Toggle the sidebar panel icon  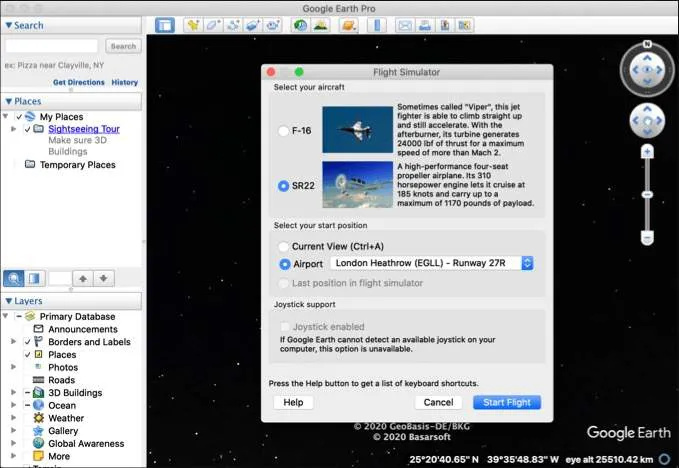coord(165,25)
